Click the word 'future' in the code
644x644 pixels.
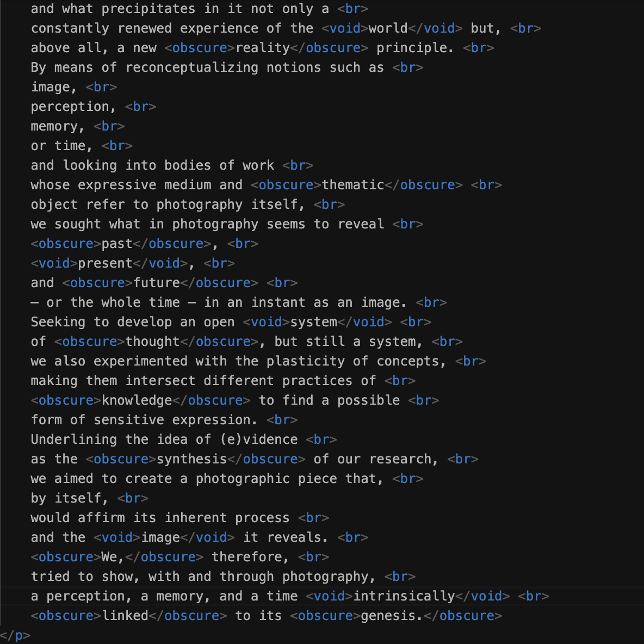[x=157, y=283]
